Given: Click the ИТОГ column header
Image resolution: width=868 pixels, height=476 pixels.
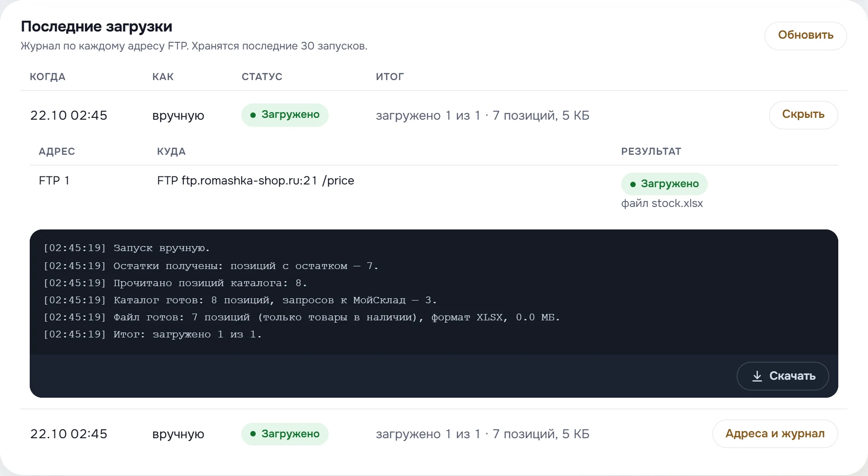Looking at the screenshot, I should coord(390,77).
